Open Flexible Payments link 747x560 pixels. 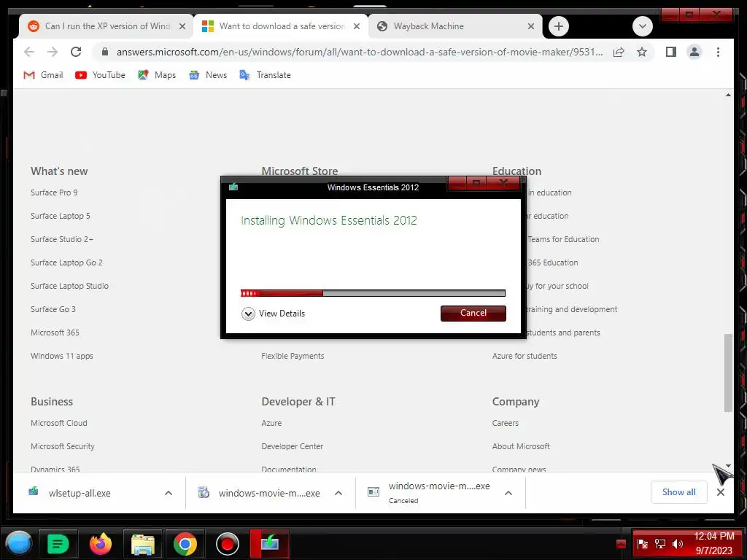(293, 356)
